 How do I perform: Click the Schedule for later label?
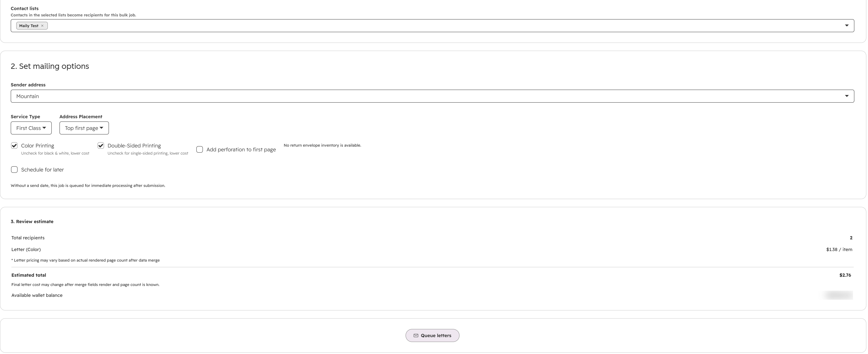(42, 170)
